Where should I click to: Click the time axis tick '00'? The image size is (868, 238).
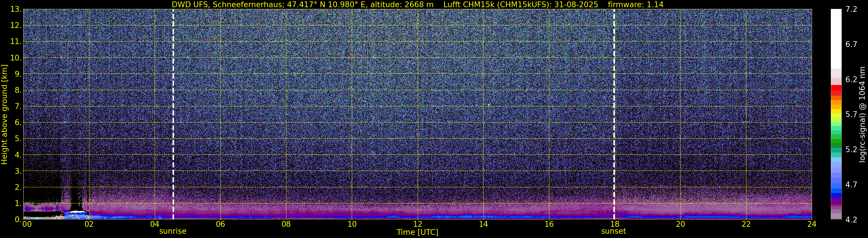point(27,224)
